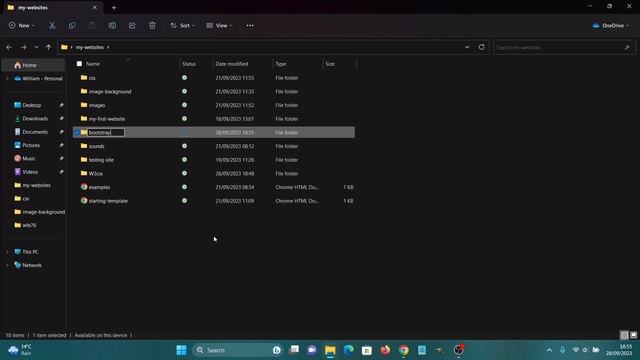The image size is (640, 360).
Task: Launch Microsoft Edge from taskbar
Action: [349, 350]
